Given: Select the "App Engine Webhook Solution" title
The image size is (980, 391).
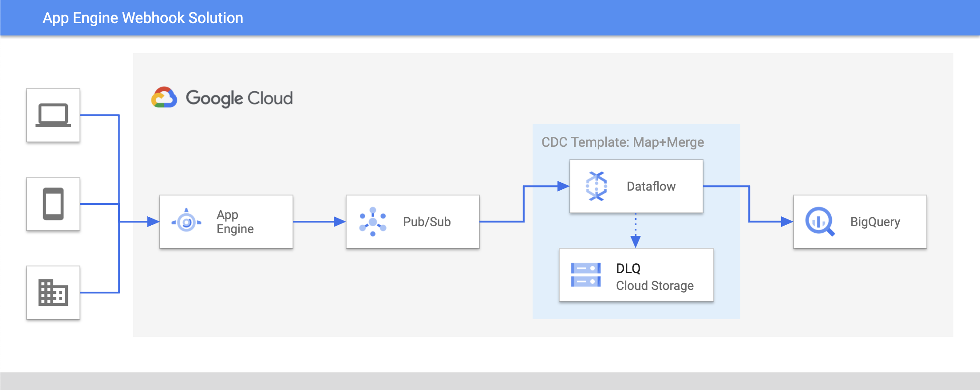Looking at the screenshot, I should pyautogui.click(x=143, y=18).
